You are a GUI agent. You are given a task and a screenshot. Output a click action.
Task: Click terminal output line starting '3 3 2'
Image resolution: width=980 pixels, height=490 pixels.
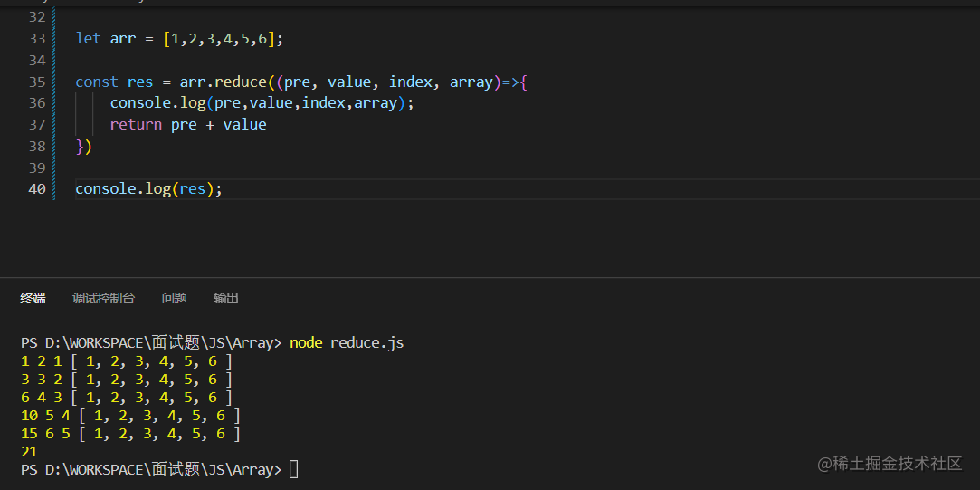127,380
